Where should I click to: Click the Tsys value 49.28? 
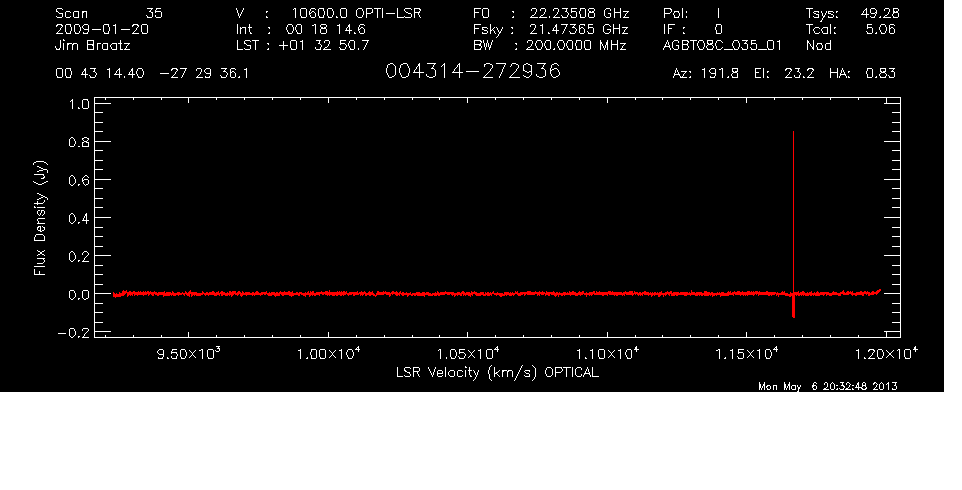pyautogui.click(x=880, y=13)
